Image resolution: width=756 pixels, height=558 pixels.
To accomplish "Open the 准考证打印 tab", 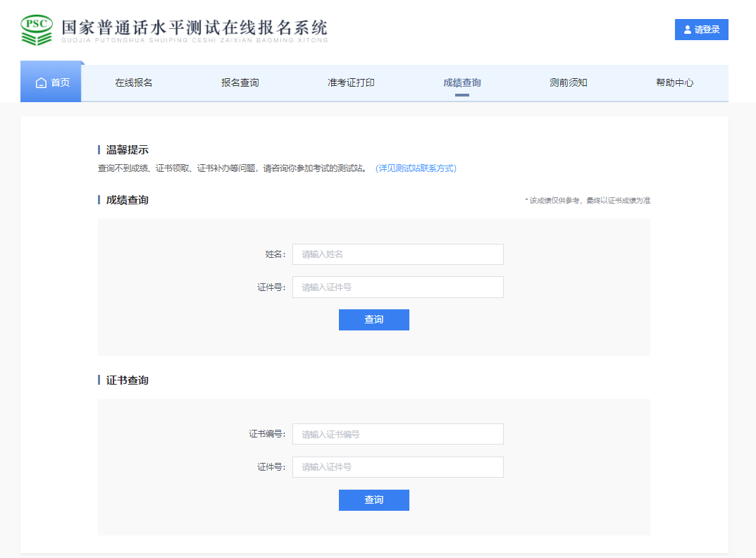I will pos(351,83).
